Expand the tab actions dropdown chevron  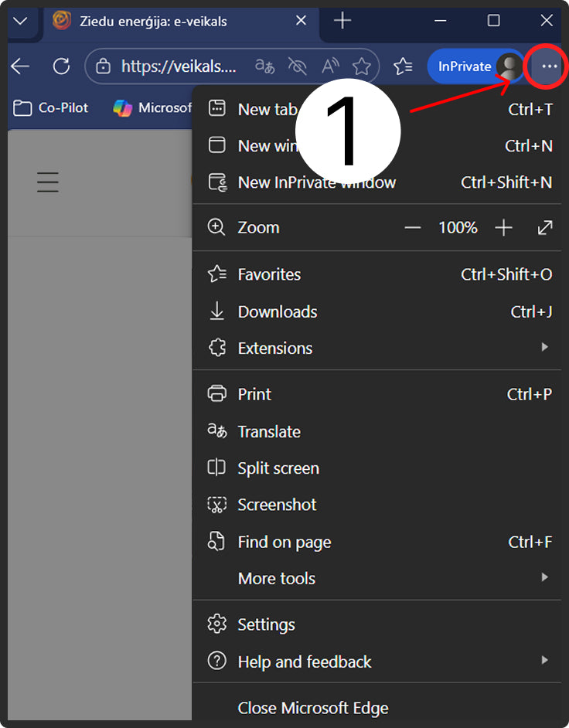click(x=21, y=21)
